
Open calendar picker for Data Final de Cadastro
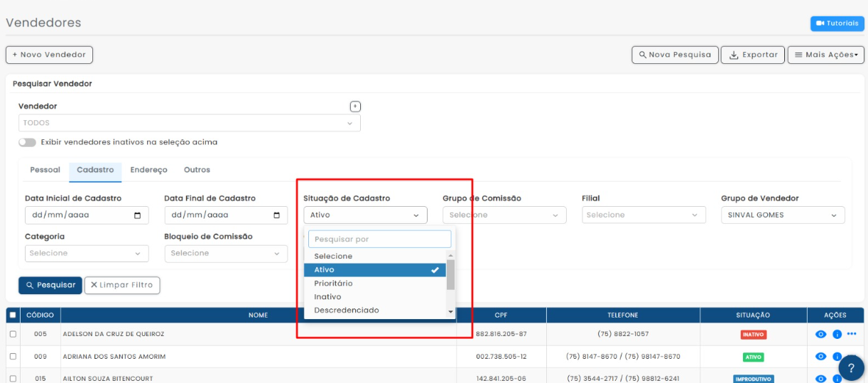click(276, 215)
